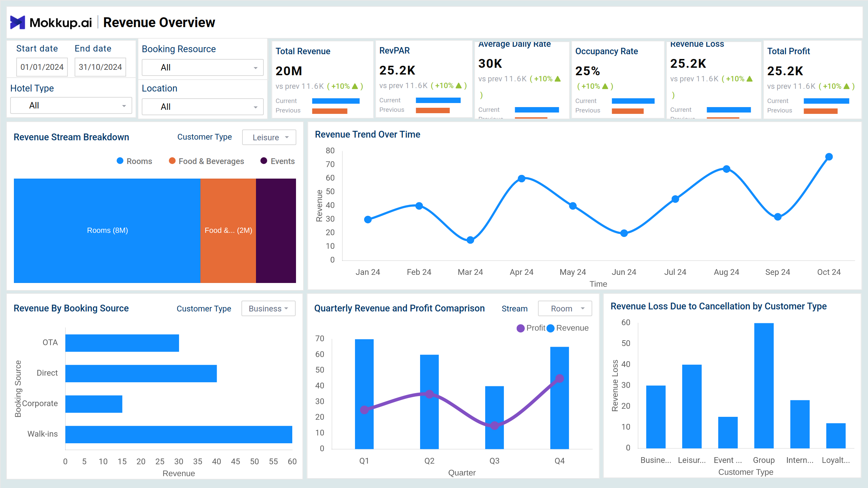Click the Profit legend purple dot
Image resolution: width=868 pixels, height=488 pixels.
pos(520,328)
